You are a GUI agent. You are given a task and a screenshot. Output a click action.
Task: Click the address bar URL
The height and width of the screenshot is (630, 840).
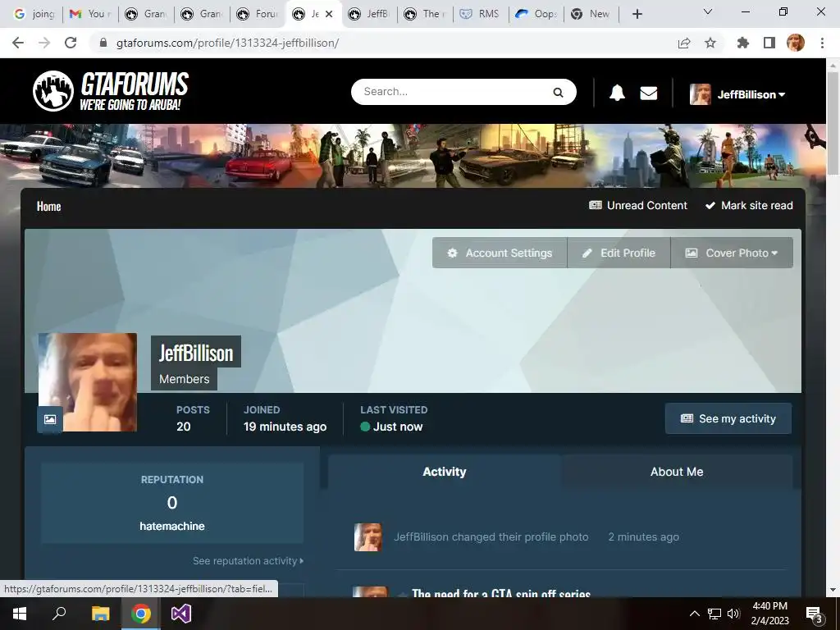click(227, 43)
